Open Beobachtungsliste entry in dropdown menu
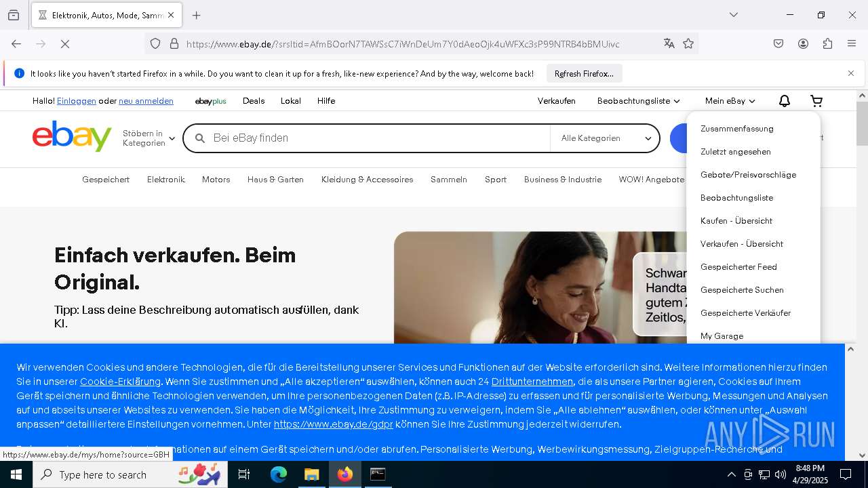 736,198
